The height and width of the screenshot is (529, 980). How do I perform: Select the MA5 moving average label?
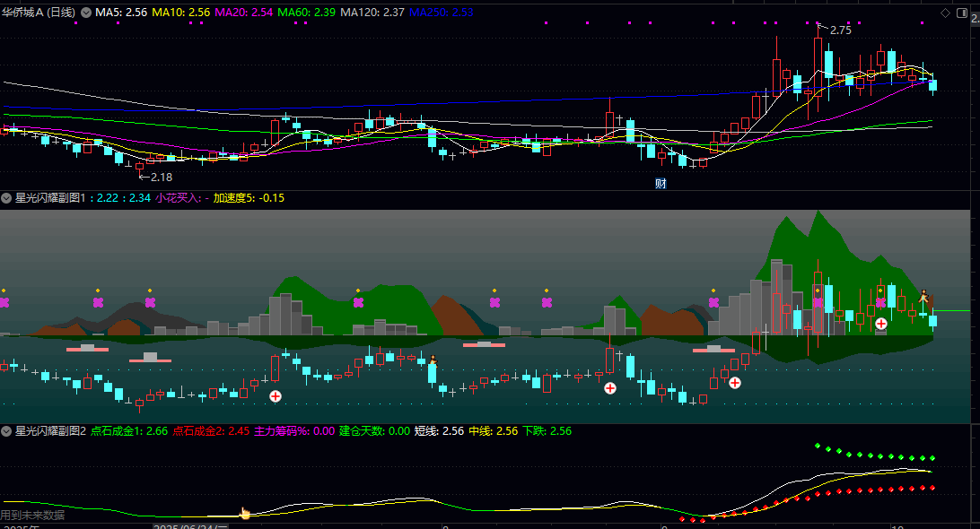pyautogui.click(x=121, y=13)
